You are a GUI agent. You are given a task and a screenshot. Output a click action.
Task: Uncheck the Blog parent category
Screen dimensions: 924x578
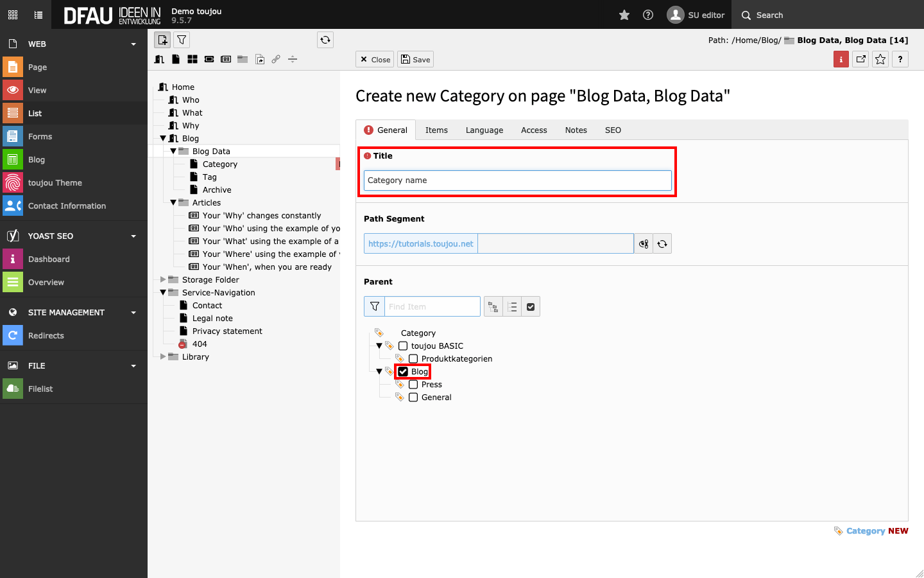pyautogui.click(x=403, y=372)
